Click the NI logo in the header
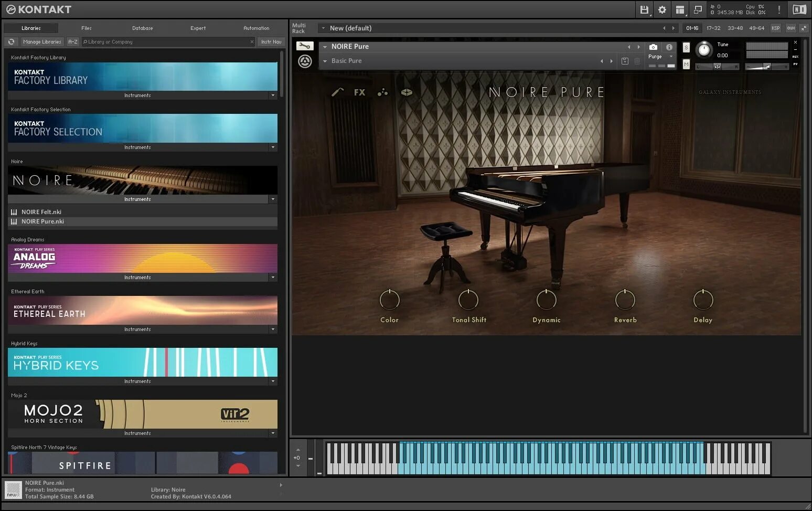The width and height of the screenshot is (812, 511). tap(799, 9)
